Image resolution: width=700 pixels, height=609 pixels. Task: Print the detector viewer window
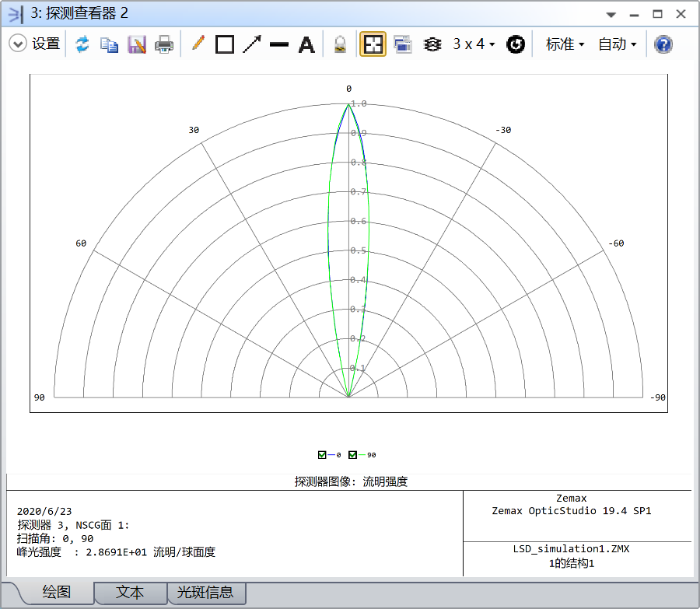(x=164, y=44)
